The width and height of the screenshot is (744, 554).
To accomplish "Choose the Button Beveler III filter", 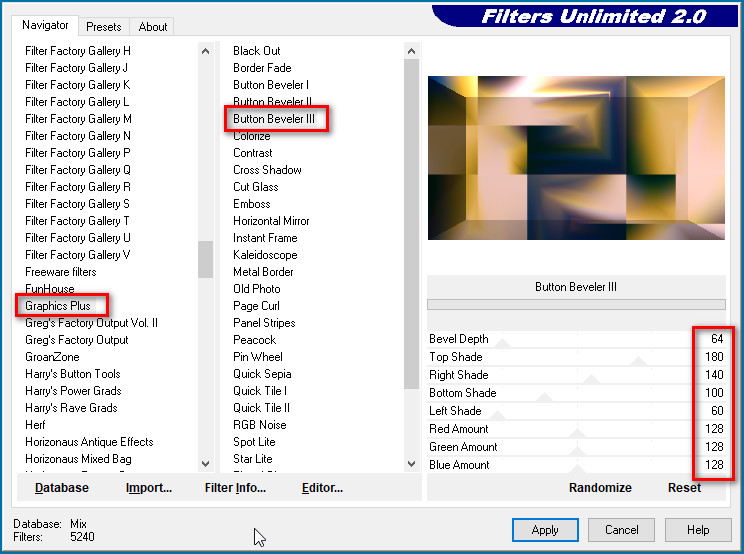I will tap(273, 119).
